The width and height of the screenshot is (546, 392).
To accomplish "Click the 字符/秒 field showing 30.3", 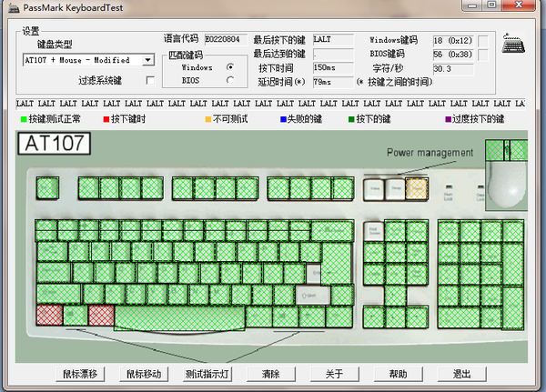I will [x=453, y=69].
